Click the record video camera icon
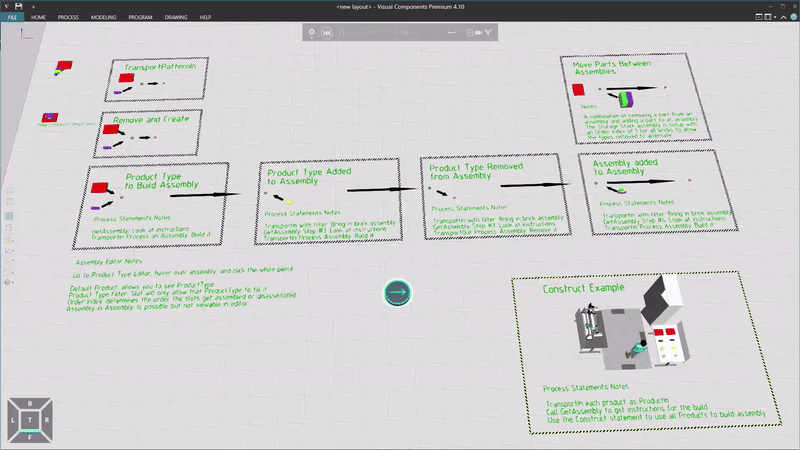 (x=479, y=32)
